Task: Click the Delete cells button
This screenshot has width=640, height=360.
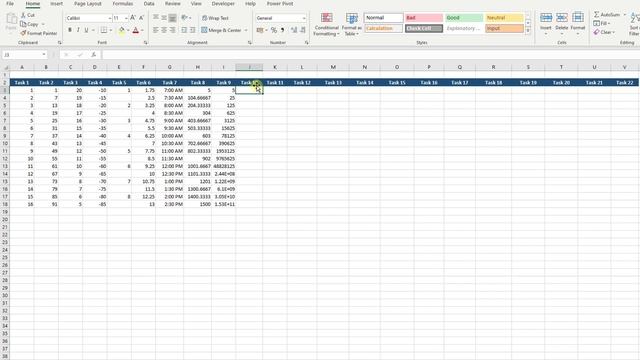Action: coord(562,23)
